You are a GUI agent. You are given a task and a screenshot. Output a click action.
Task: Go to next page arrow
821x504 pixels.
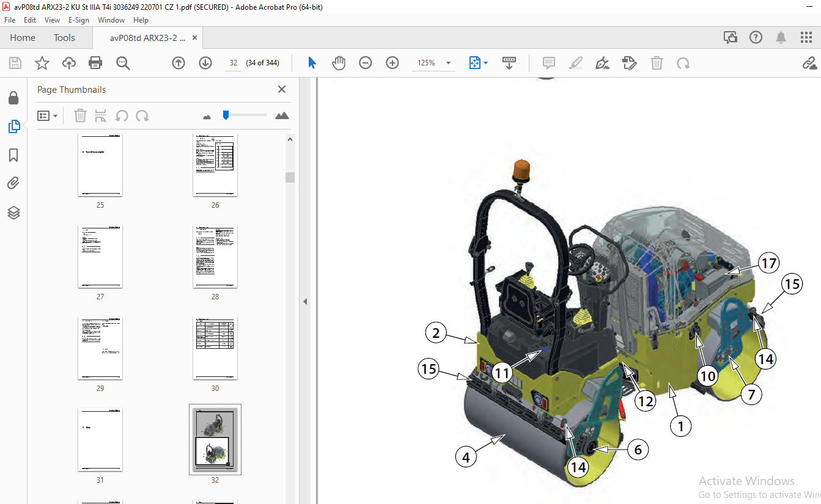[205, 63]
